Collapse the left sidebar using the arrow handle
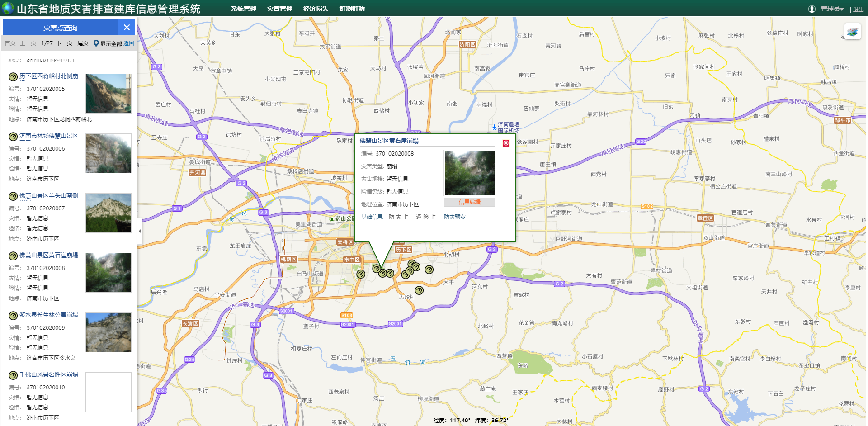 point(140,231)
